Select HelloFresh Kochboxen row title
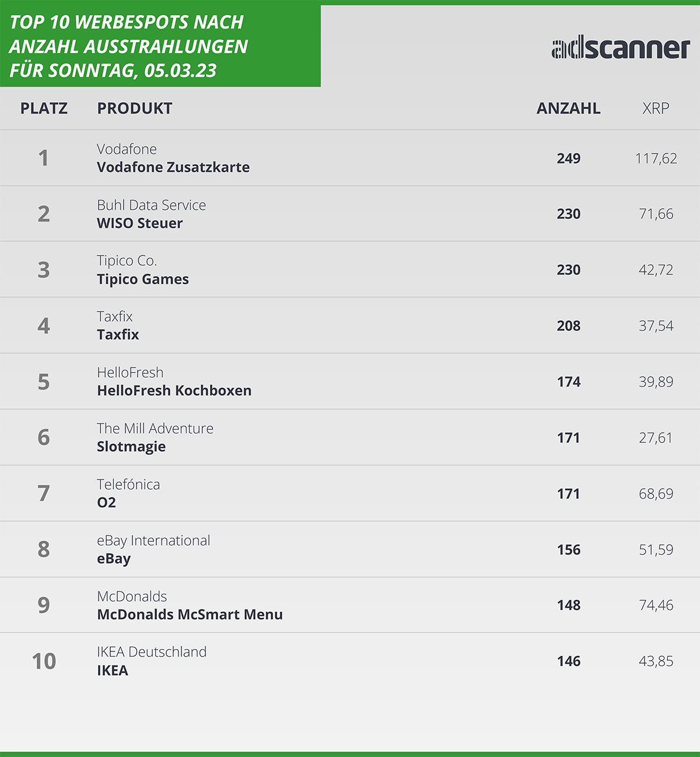The image size is (700, 757). [x=174, y=391]
